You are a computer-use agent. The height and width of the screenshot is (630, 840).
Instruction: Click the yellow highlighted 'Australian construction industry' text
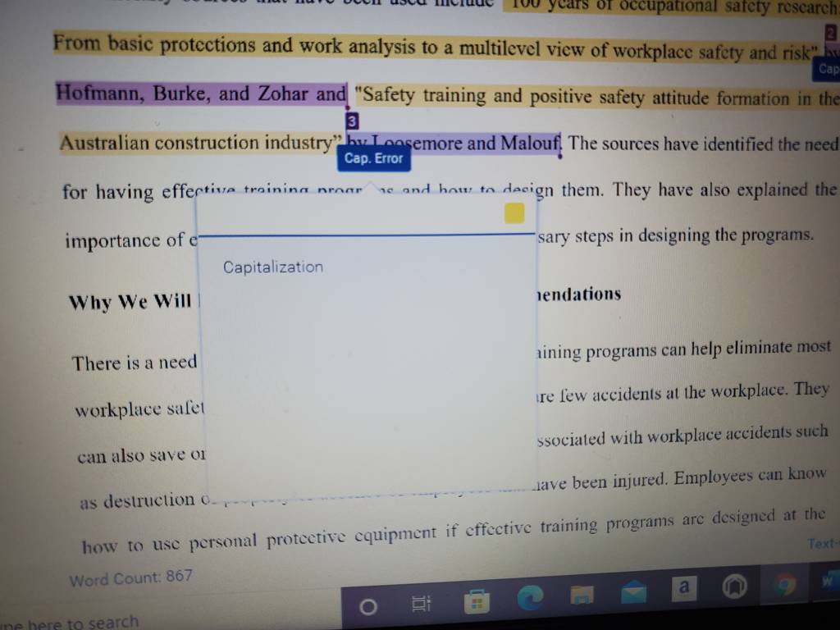coord(200,143)
